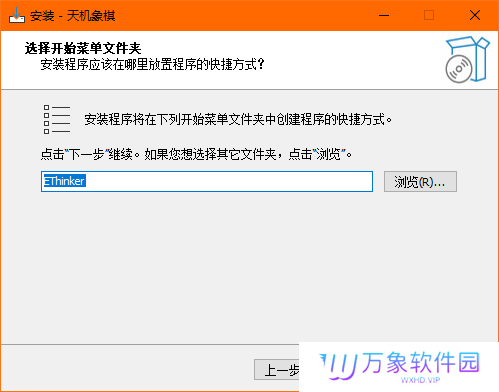The image size is (499, 392).
Task: Minimize the 安装 - 天机象棋 window
Action: point(384,15)
